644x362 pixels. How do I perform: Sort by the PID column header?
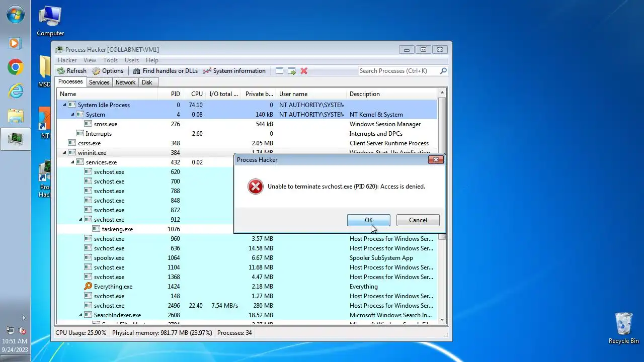click(x=170, y=94)
